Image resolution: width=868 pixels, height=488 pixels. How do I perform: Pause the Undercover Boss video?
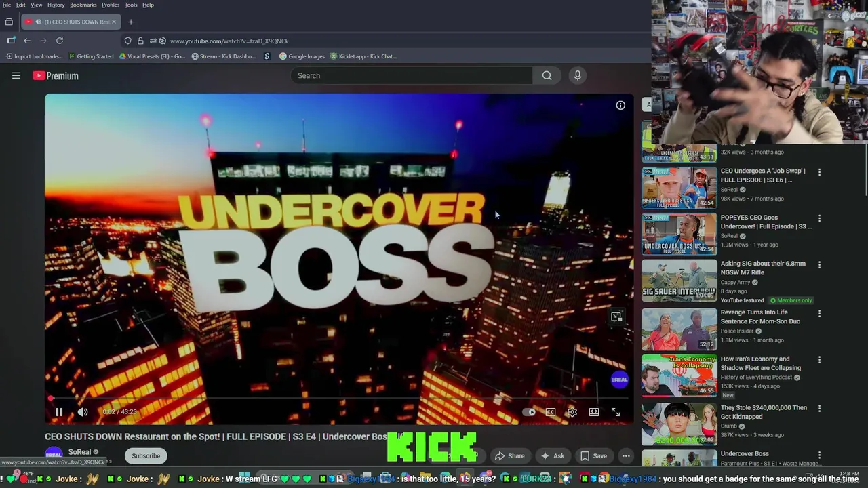(x=59, y=412)
